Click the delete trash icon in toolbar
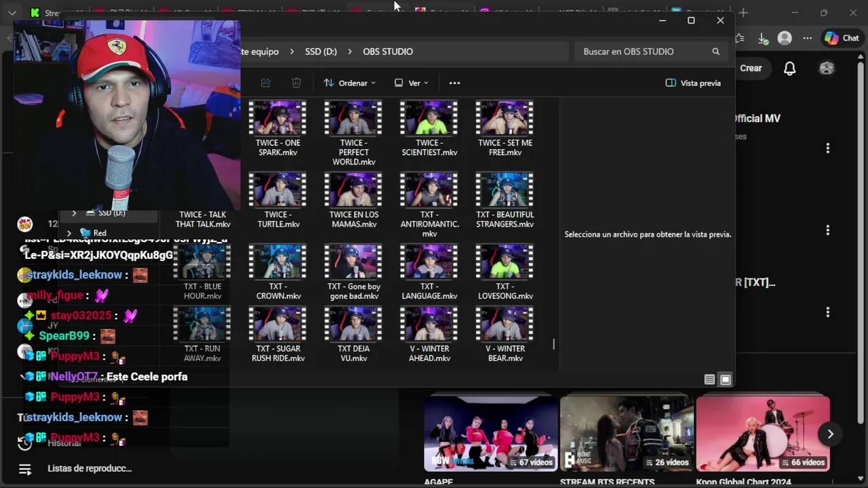Viewport: 868px width, 488px height. pyautogui.click(x=296, y=83)
